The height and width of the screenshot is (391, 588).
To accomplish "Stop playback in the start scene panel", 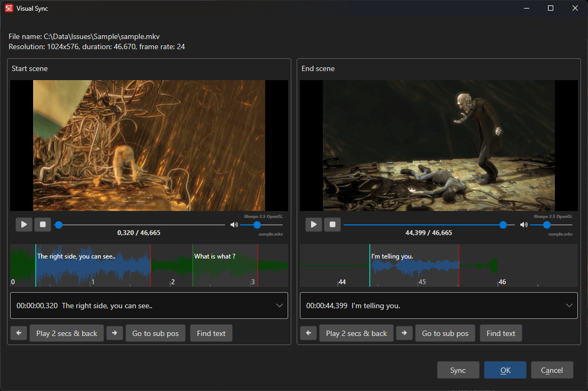I will point(43,224).
